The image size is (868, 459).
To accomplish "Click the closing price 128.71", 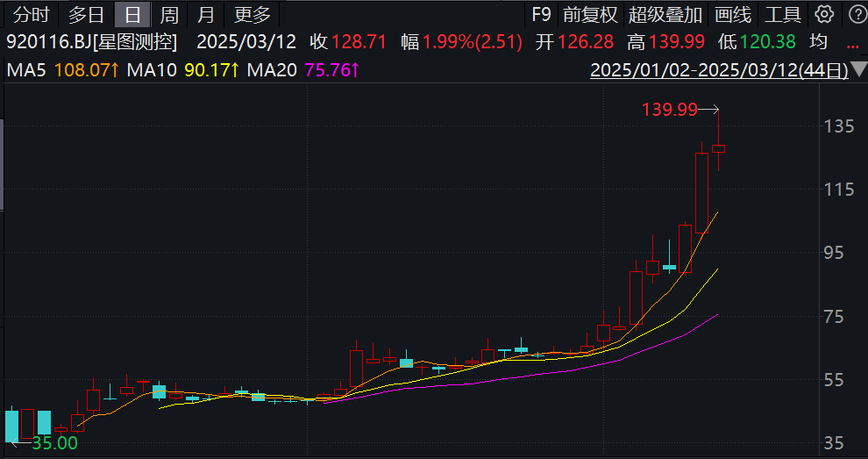I will click(x=359, y=41).
